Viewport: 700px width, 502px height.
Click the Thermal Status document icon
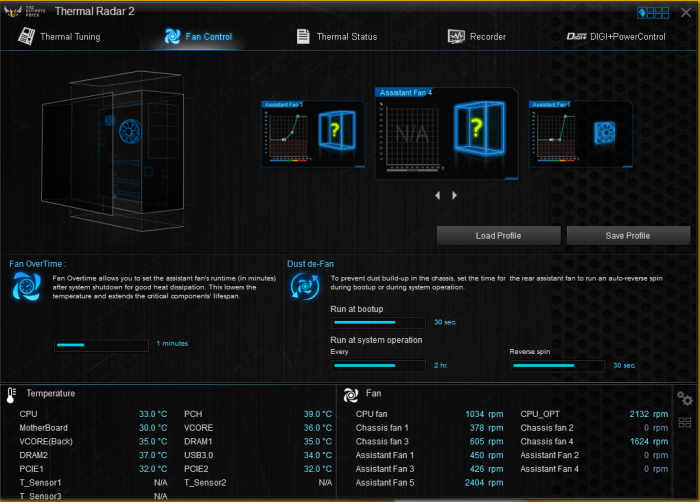point(303,37)
